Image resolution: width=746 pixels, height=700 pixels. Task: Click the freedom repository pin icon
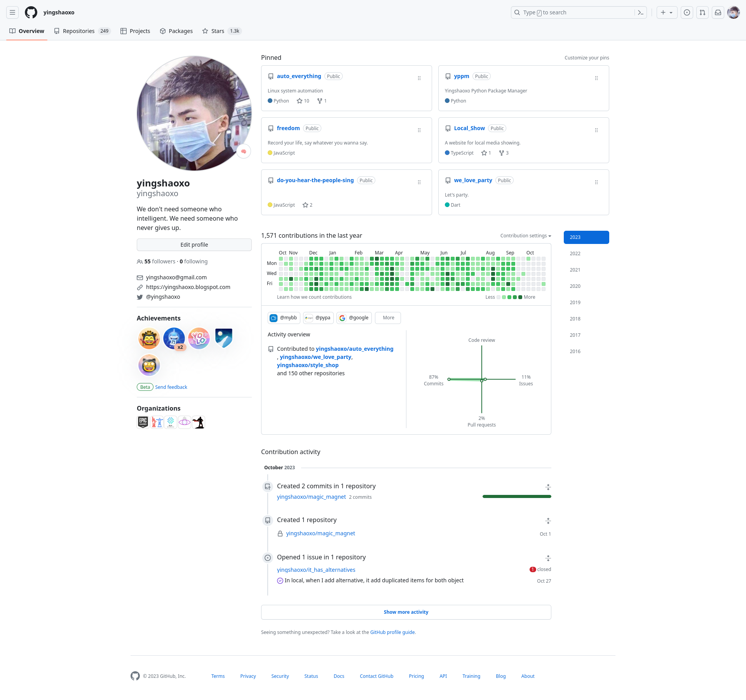(419, 130)
